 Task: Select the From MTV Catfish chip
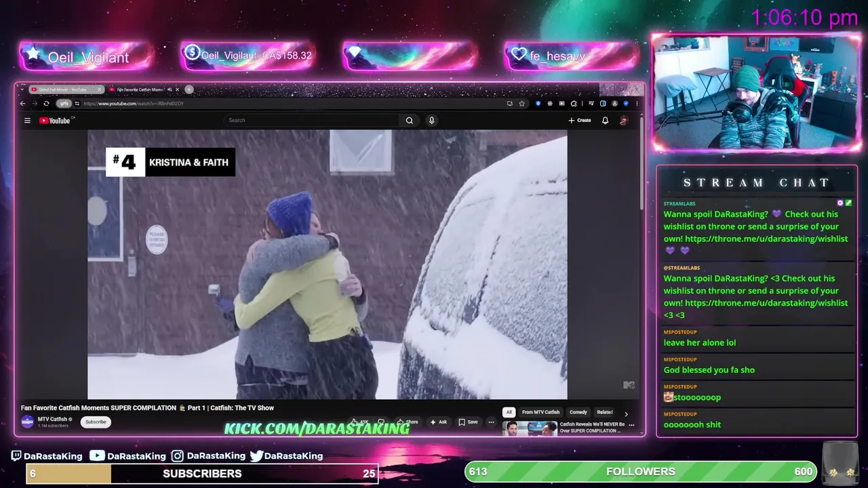pyautogui.click(x=540, y=412)
